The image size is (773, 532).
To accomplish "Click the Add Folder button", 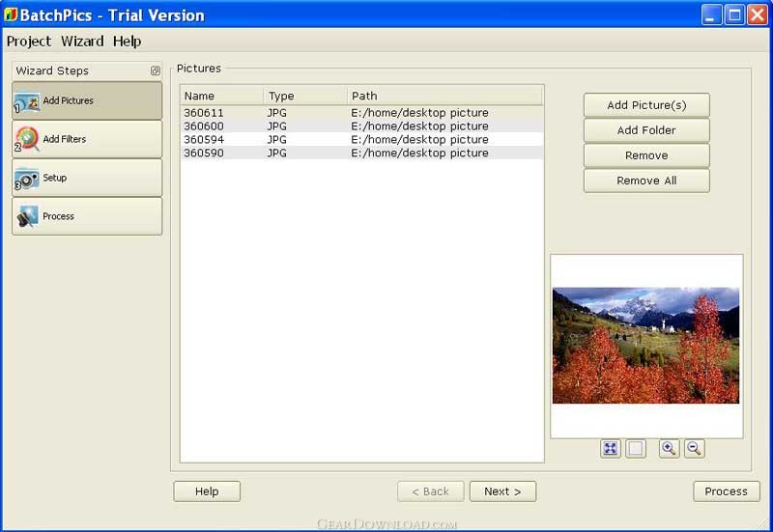I will (646, 130).
